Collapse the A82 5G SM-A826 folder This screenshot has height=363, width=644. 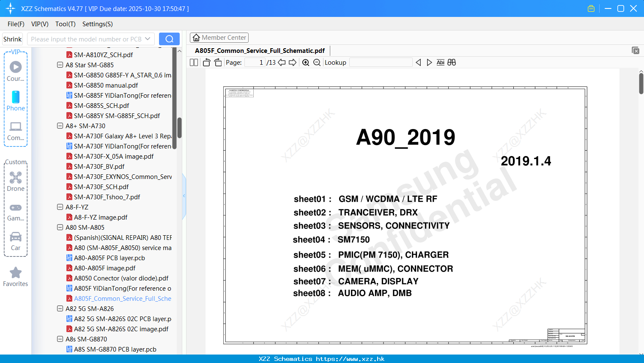tap(60, 309)
